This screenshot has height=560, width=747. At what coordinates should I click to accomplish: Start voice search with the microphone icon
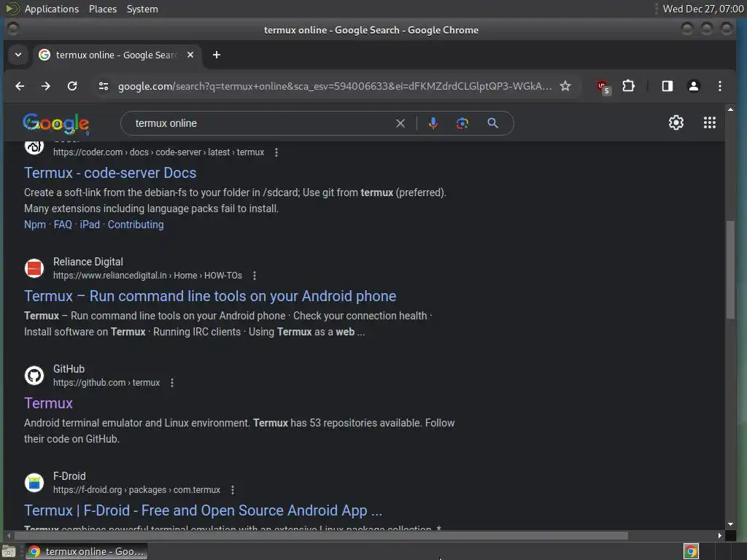(x=433, y=123)
